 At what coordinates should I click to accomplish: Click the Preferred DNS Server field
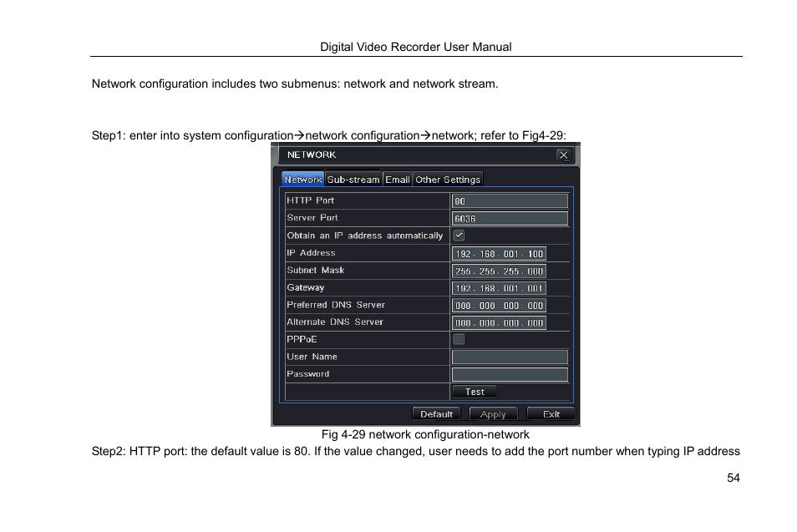click(x=499, y=306)
